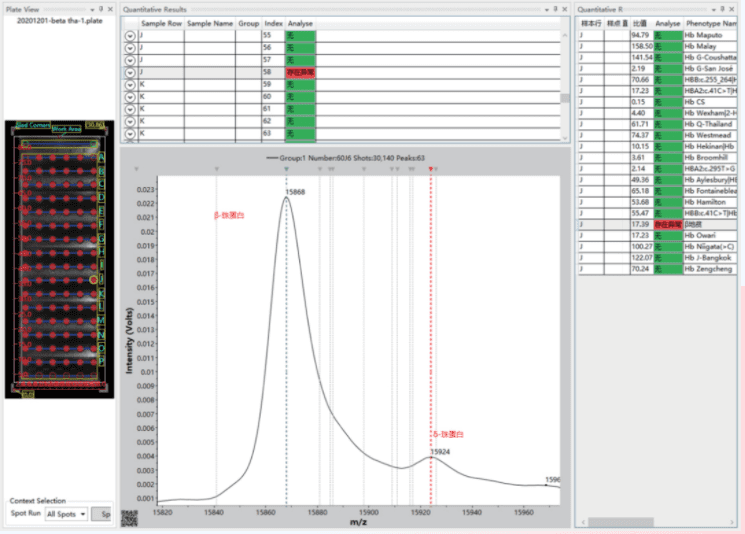Click the Phenotype Name column header
The width and height of the screenshot is (745, 534).
coord(710,22)
